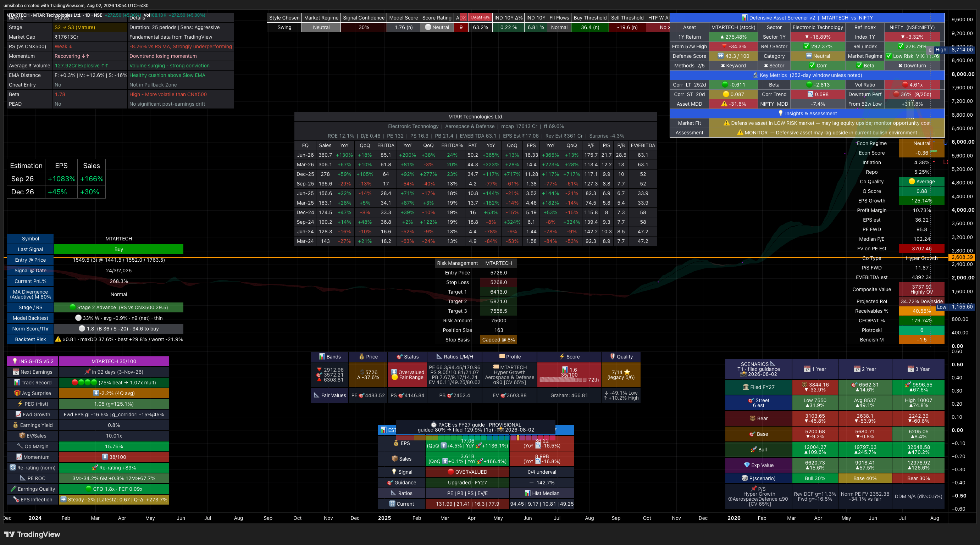Viewport: 980px width, 545px height.
Task: Click the green check mark beside Corr
Action: tap(812, 65)
